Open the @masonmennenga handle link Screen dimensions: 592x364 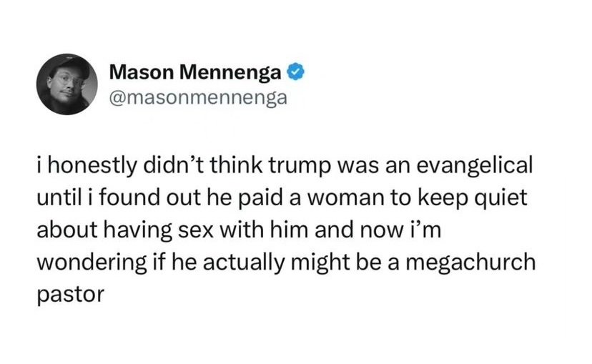click(198, 97)
